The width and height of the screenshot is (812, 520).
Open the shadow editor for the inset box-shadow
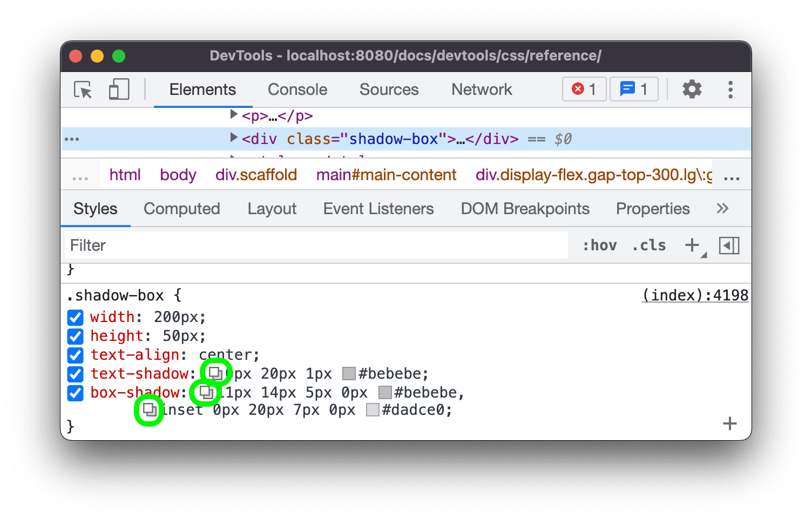[150, 410]
